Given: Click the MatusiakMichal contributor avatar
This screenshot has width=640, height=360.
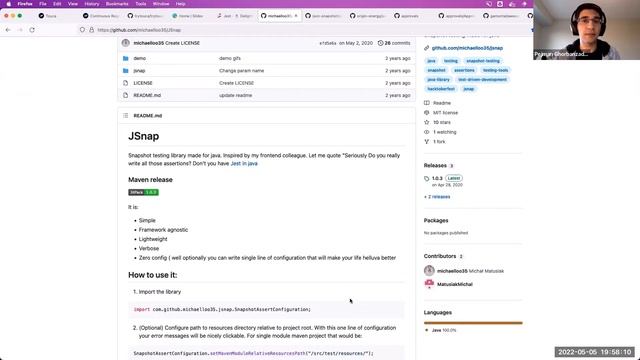Looking at the screenshot, I should (429, 284).
